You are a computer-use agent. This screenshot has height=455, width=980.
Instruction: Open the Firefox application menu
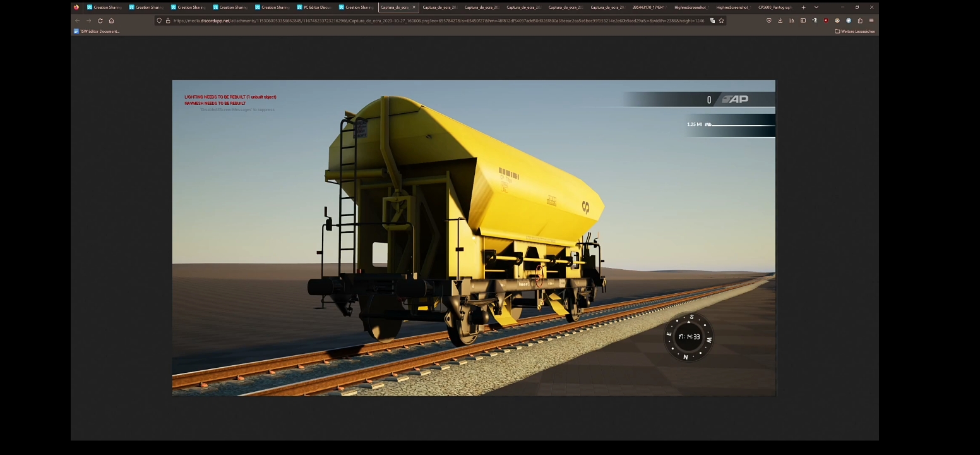[871, 21]
